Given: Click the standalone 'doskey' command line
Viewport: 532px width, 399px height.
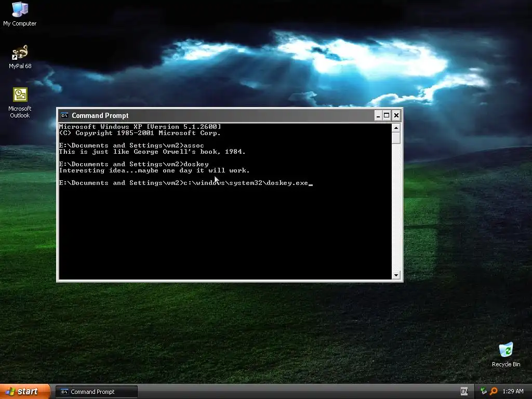Looking at the screenshot, I should [x=134, y=164].
